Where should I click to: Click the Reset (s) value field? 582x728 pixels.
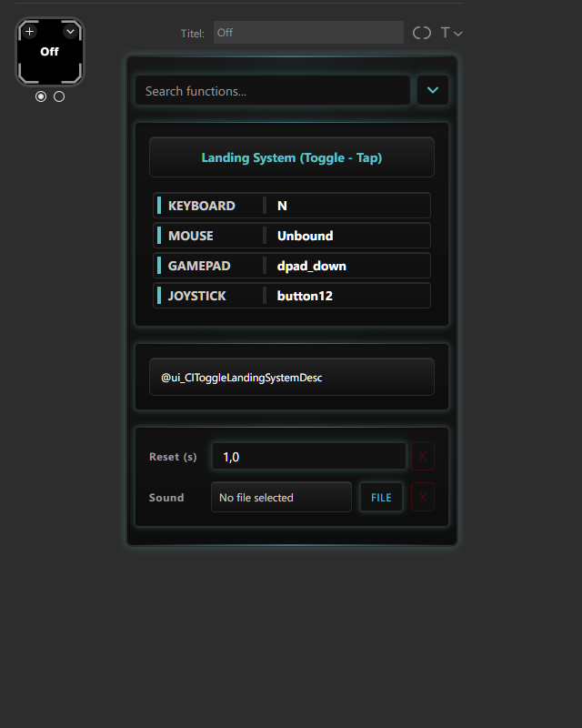[x=308, y=457]
